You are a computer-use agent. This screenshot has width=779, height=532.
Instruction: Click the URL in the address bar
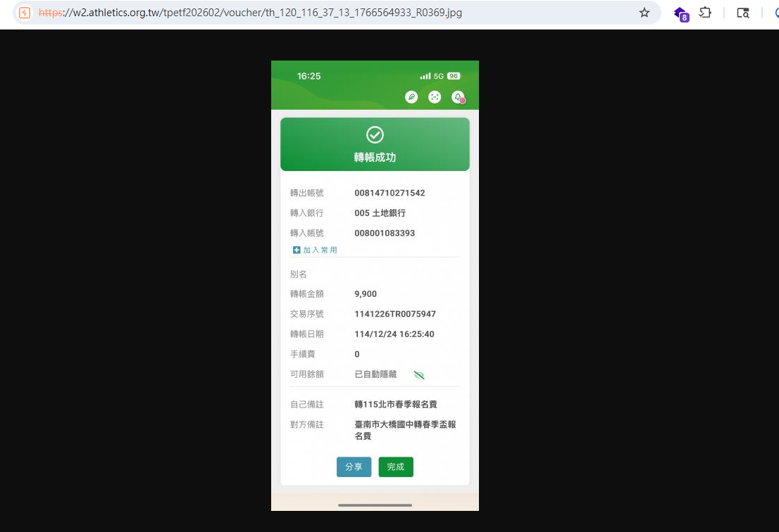251,13
